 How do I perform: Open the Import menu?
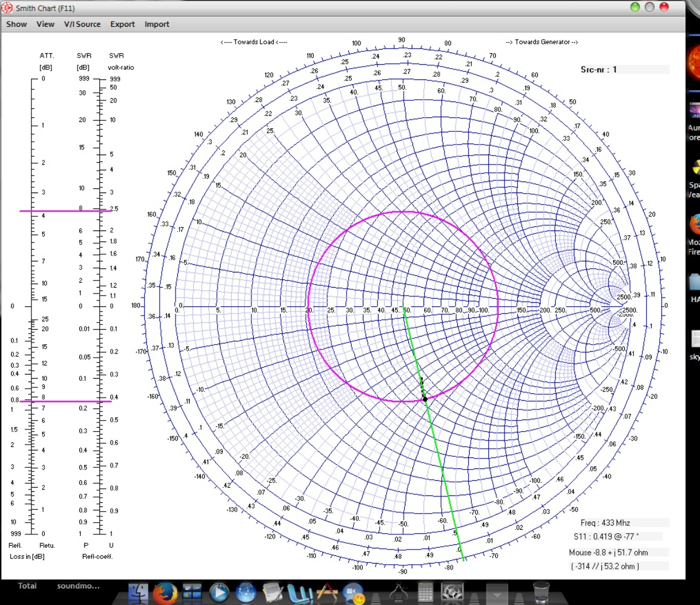tap(157, 24)
